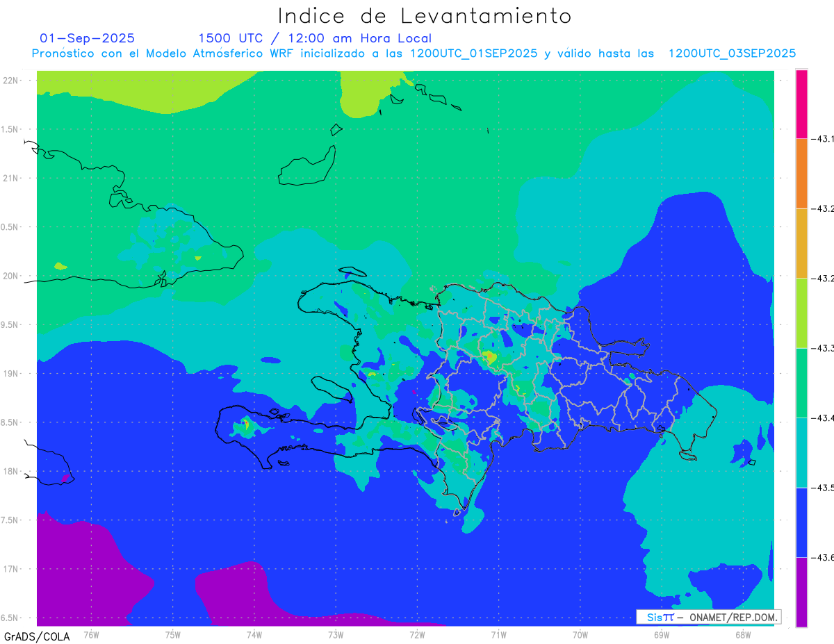This screenshot has height=644, width=834.
Task: Click the "70W" longitude label
Action: tap(580, 634)
